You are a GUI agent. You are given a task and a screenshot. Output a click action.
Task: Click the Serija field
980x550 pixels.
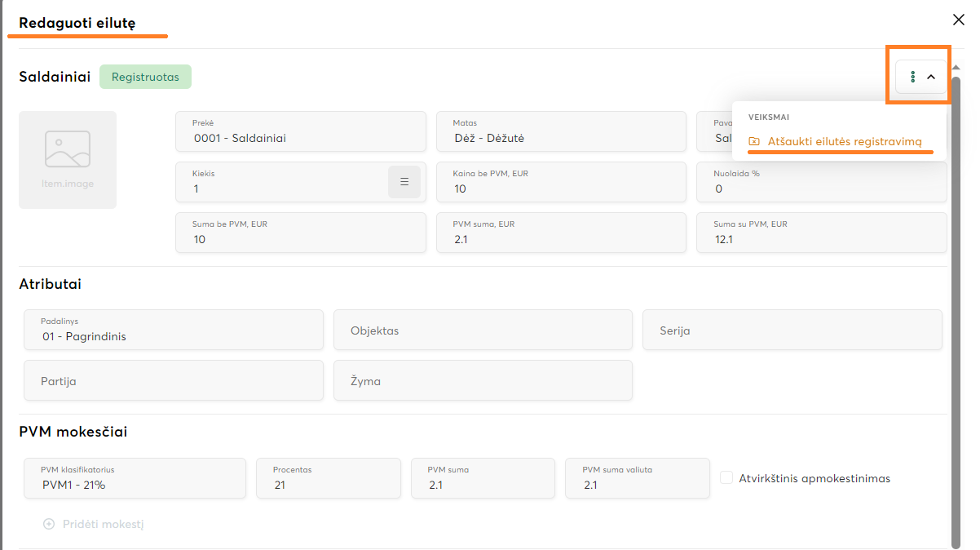tap(792, 330)
